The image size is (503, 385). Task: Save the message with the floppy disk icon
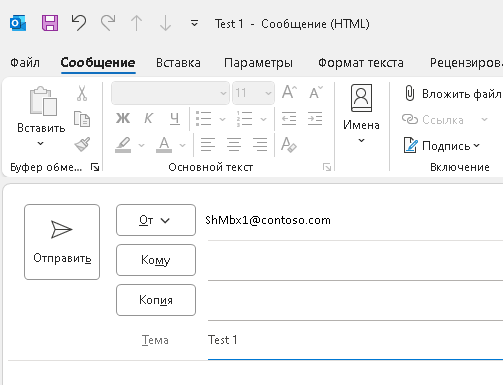point(50,23)
